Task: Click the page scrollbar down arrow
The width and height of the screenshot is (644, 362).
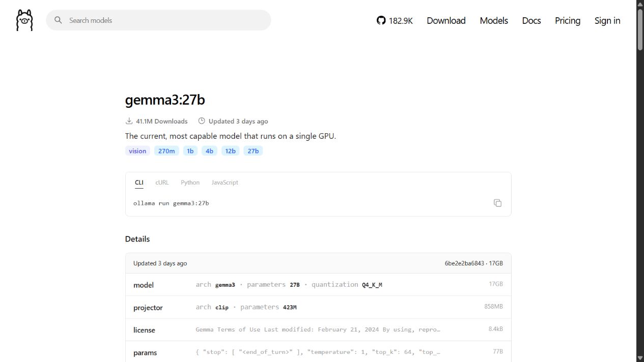Action: [640, 357]
